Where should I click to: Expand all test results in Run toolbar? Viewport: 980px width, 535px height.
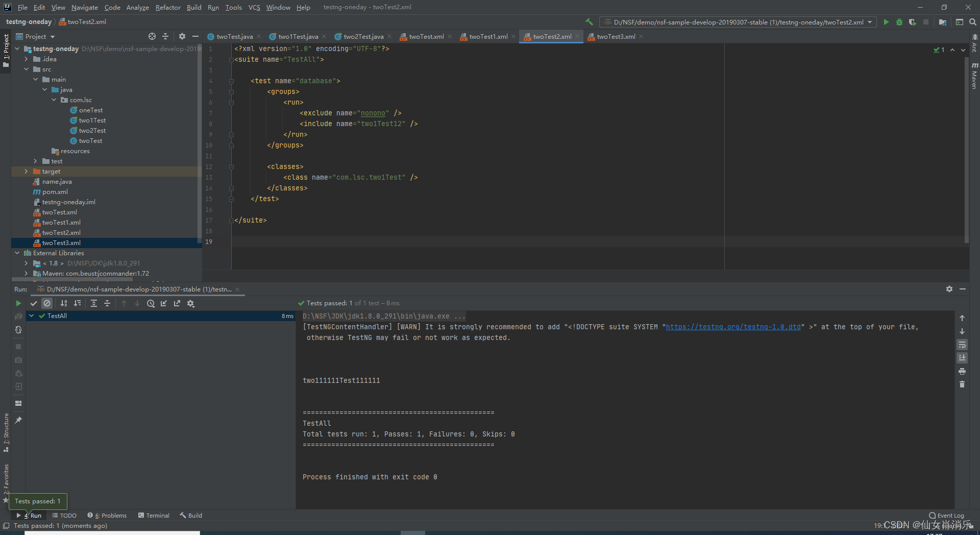click(94, 303)
